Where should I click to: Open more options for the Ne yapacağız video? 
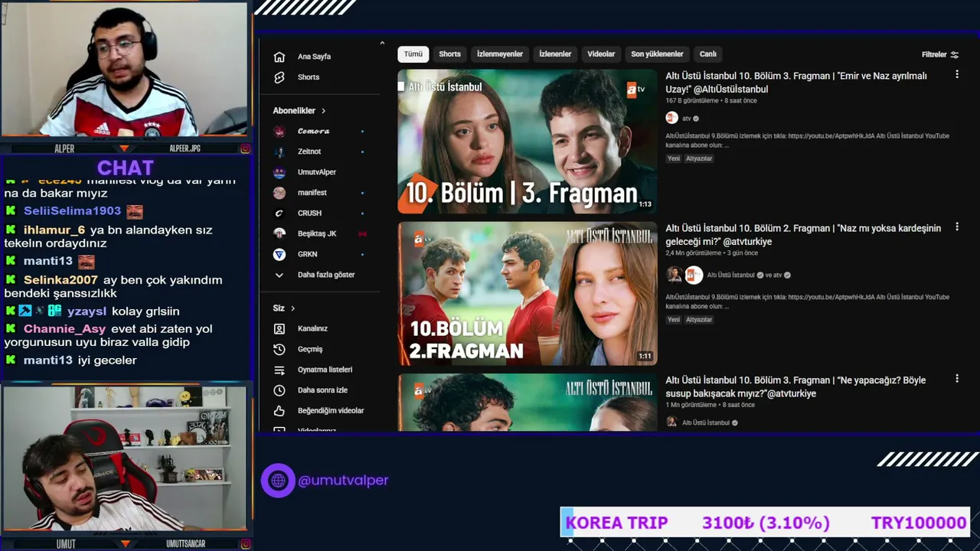tap(957, 379)
